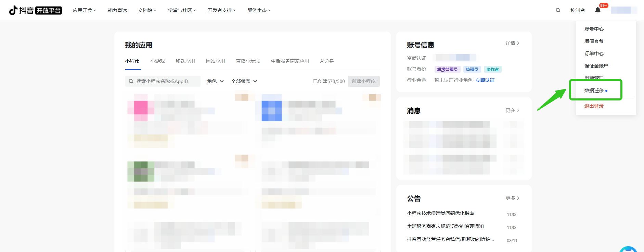Open the search magnifier icon in header
Screen dimensions: 644x252
[x=558, y=10]
